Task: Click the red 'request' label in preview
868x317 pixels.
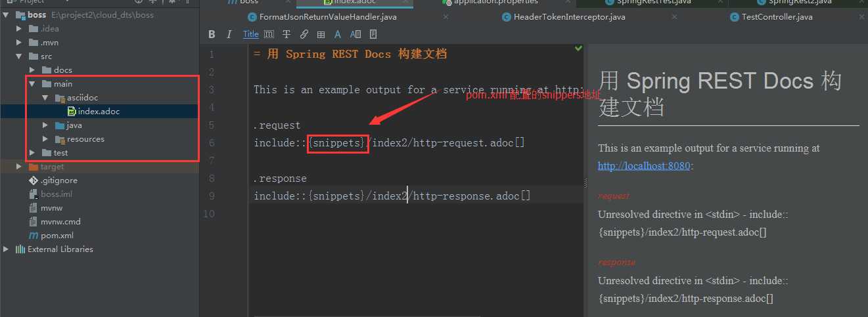Action: (614, 196)
